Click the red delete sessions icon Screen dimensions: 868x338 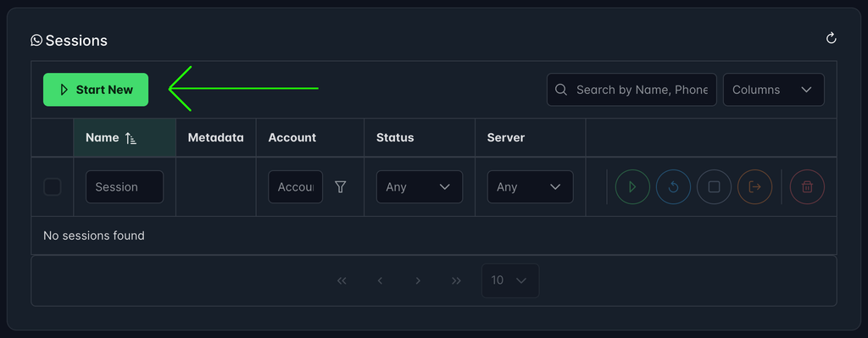click(807, 187)
